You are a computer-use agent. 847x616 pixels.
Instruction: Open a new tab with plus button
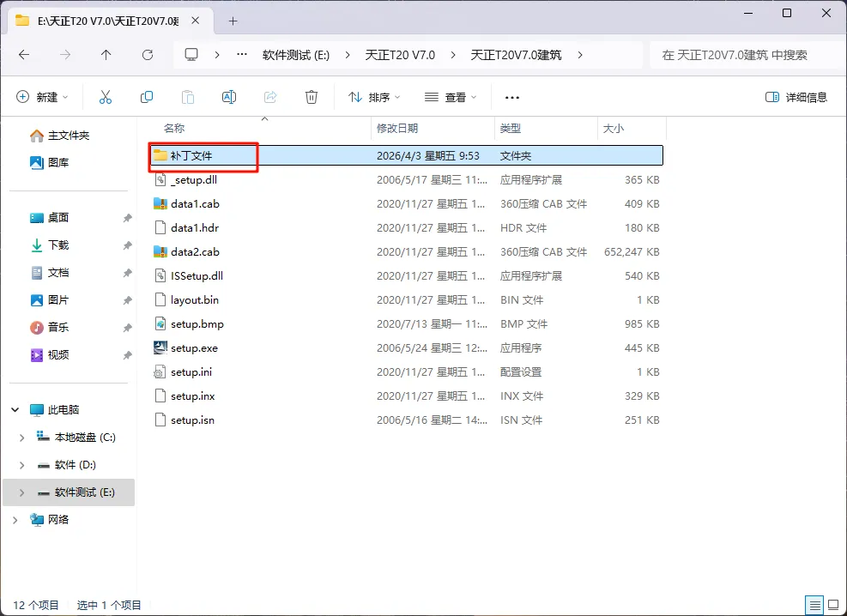[x=233, y=21]
